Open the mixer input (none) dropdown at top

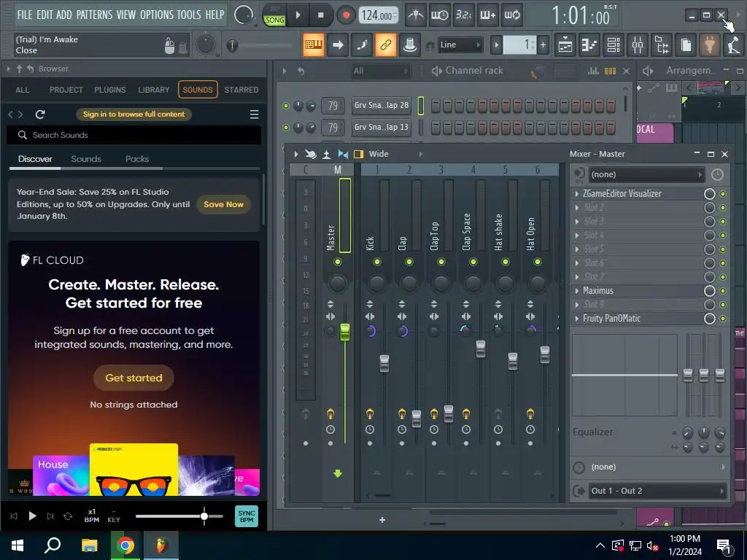click(x=646, y=175)
